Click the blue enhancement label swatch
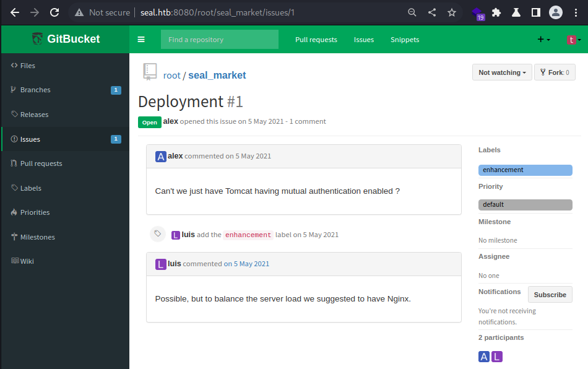The height and width of the screenshot is (369, 588). 525,170
